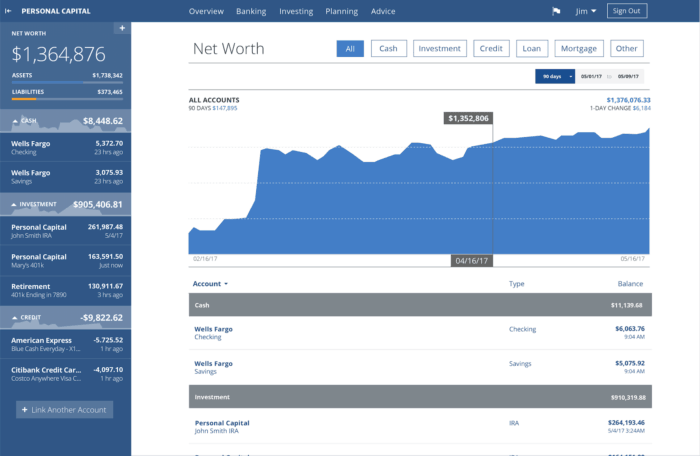This screenshot has width=700, height=456.
Task: Collapse the sidebar with the arrow icon
Action: pos(8,11)
